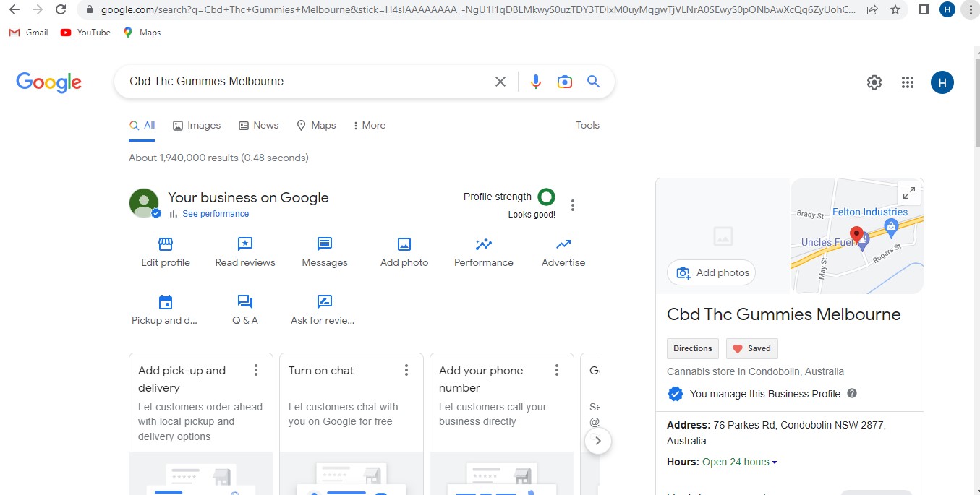Open Read reviews star icon
The width and height of the screenshot is (980, 495).
point(245,244)
